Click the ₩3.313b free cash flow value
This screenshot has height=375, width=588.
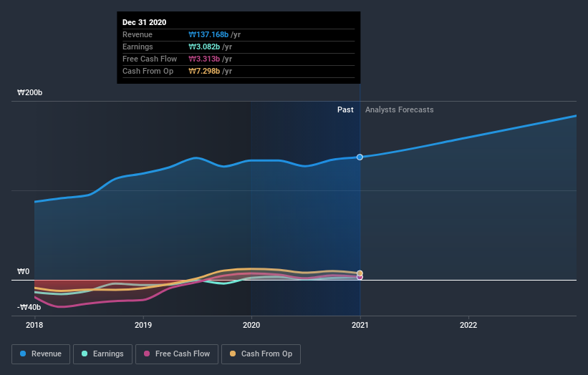click(x=204, y=59)
